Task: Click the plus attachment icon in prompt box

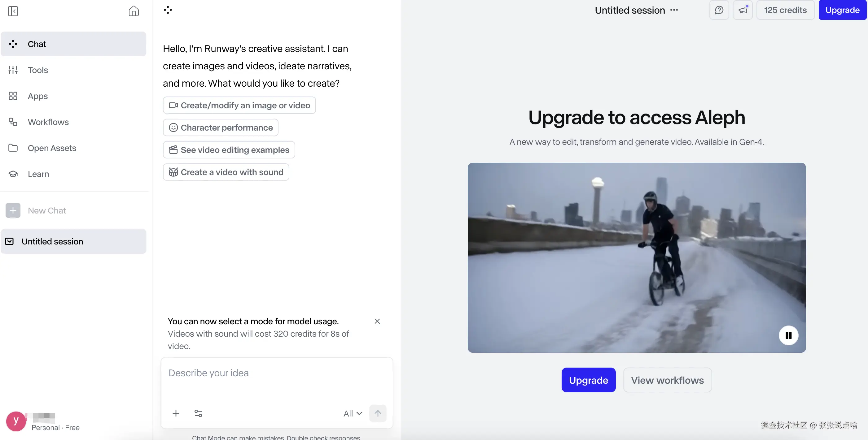Action: [x=176, y=413]
